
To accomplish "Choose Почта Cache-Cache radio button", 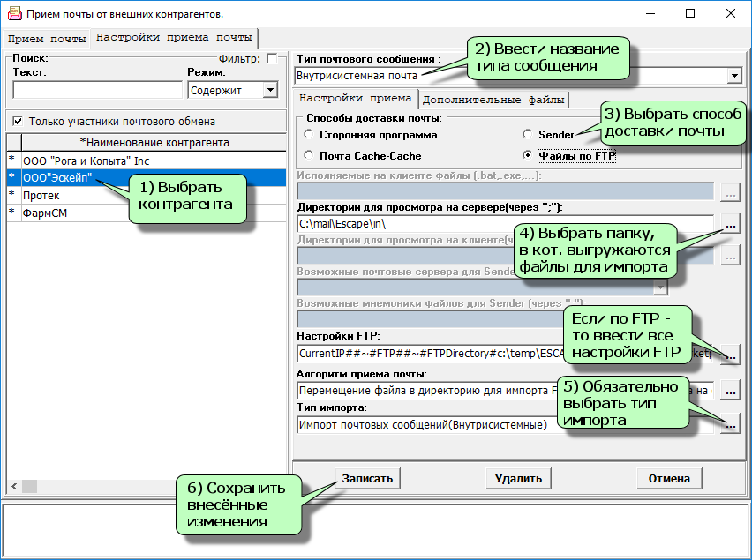I will point(308,155).
